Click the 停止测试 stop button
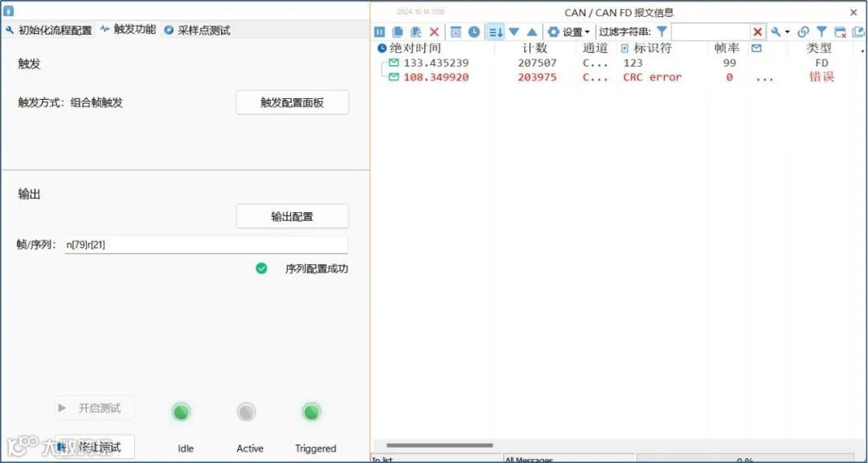Screen dimensions: 868x463 pos(95,446)
